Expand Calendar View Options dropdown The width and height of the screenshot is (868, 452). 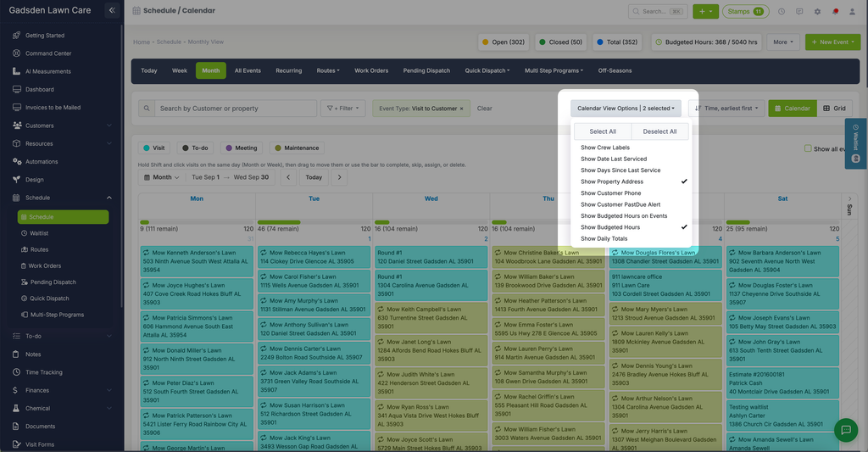626,108
